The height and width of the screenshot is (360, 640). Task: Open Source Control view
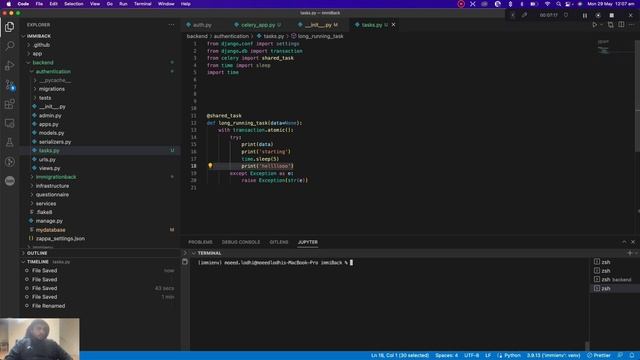(9, 84)
